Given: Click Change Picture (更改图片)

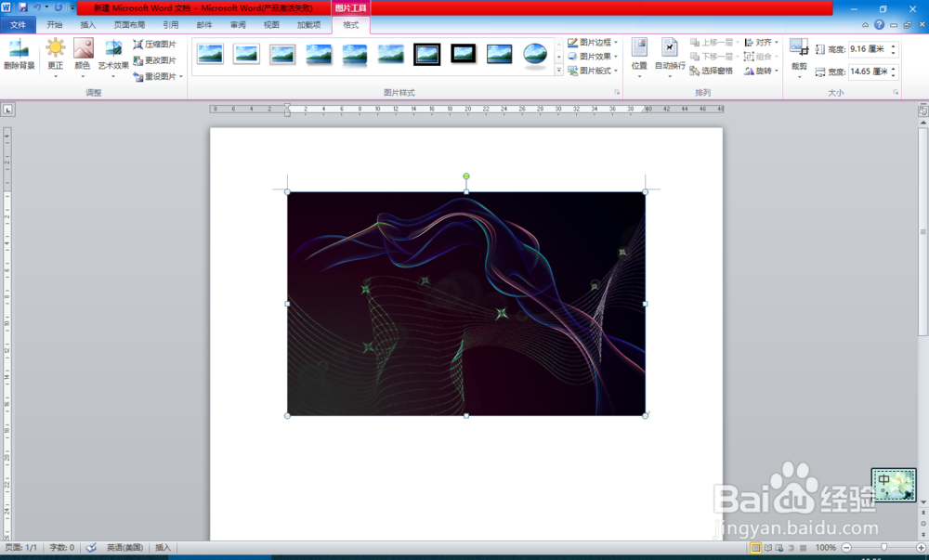Looking at the screenshot, I should (x=154, y=60).
